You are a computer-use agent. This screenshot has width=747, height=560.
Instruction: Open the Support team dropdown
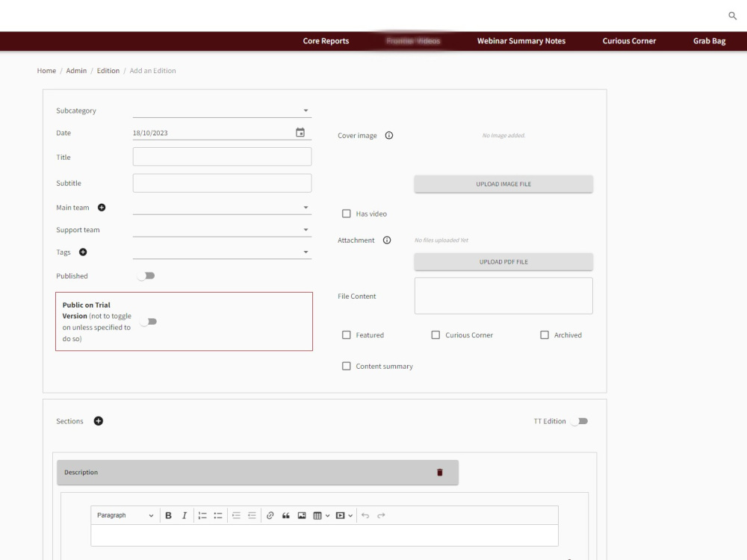222,229
